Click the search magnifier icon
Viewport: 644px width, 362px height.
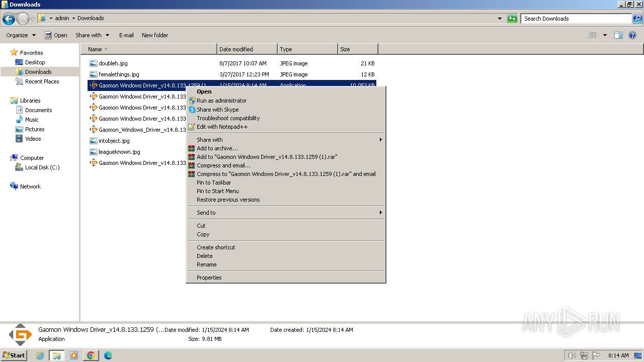pyautogui.click(x=637, y=19)
